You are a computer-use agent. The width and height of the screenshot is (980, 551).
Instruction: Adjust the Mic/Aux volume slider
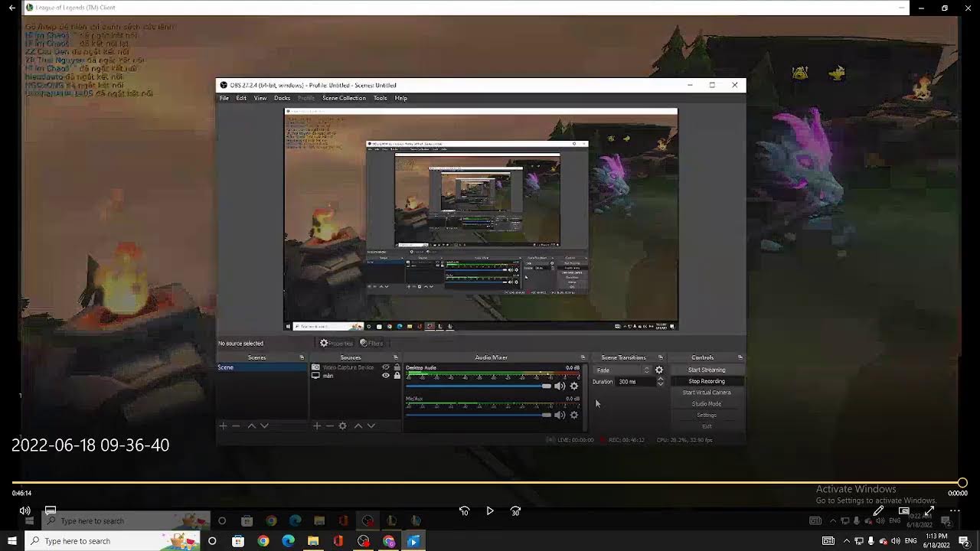point(479,415)
